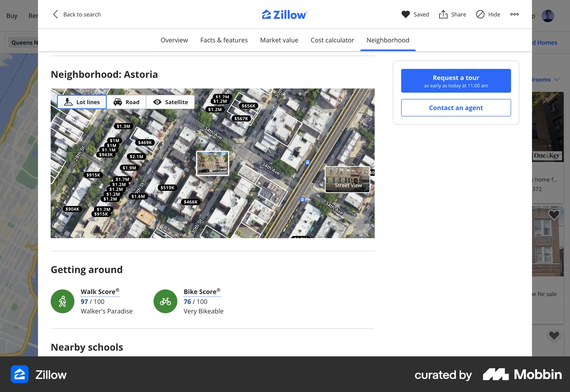The height and width of the screenshot is (392, 570).
Task: Enable the Lot lines map view
Action: pyautogui.click(x=82, y=102)
